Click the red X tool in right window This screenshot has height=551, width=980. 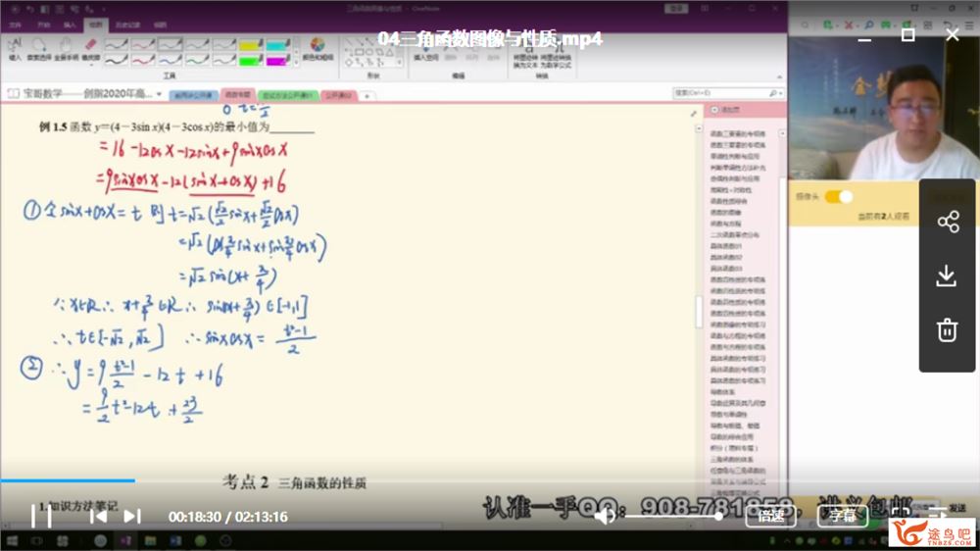coord(848,25)
